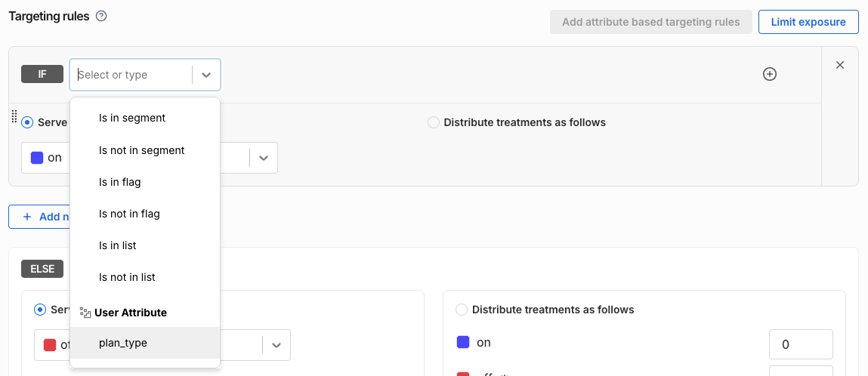Choose 'Is in segment' option
Screen dimensions: 868x376
click(132, 118)
